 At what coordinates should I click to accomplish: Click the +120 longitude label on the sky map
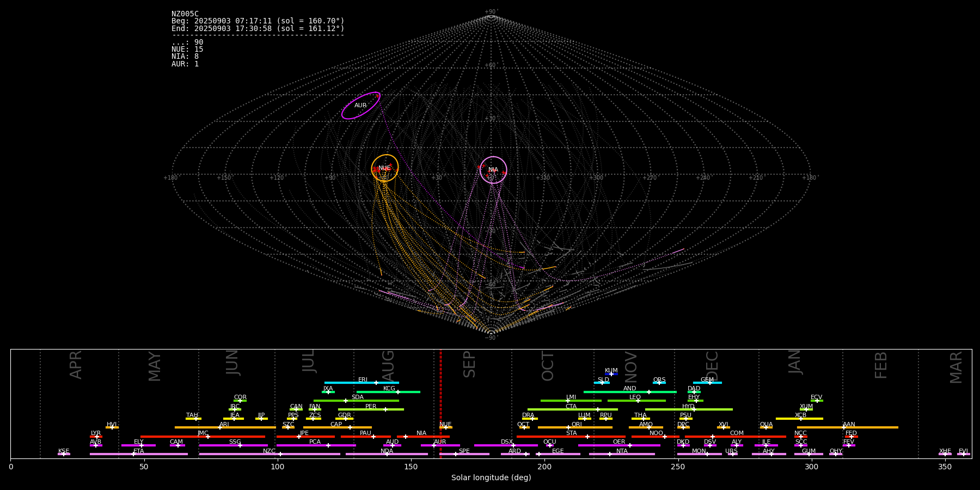pos(277,177)
